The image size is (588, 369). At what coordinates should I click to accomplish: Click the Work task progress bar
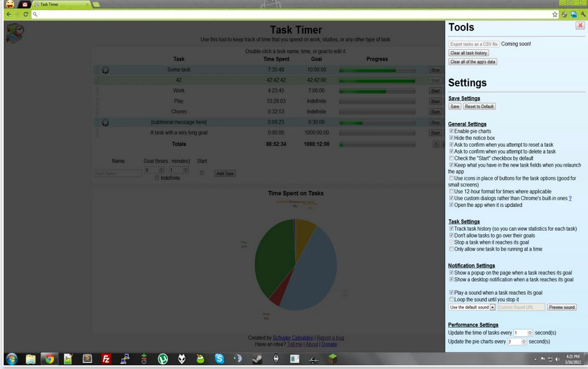coord(377,91)
